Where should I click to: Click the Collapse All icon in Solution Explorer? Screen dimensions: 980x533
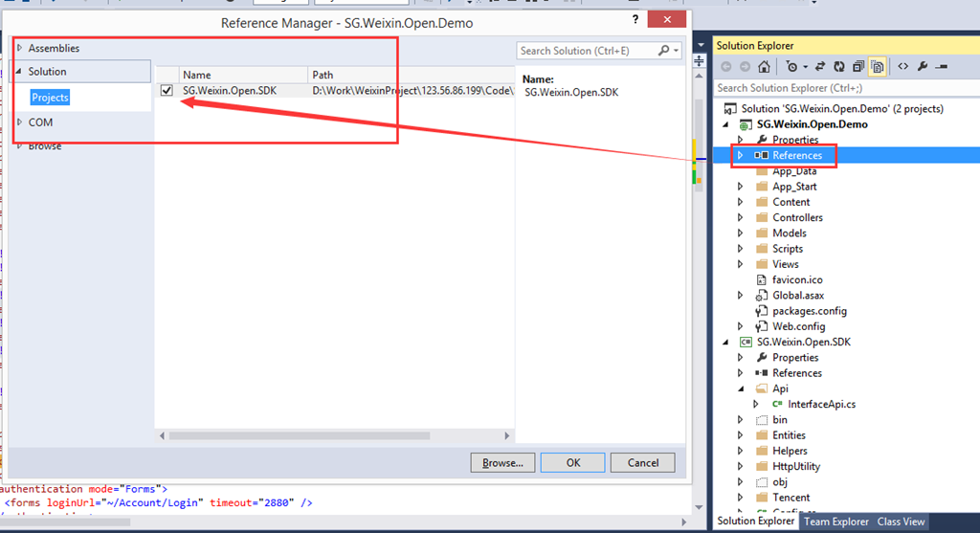pyautogui.click(x=858, y=66)
